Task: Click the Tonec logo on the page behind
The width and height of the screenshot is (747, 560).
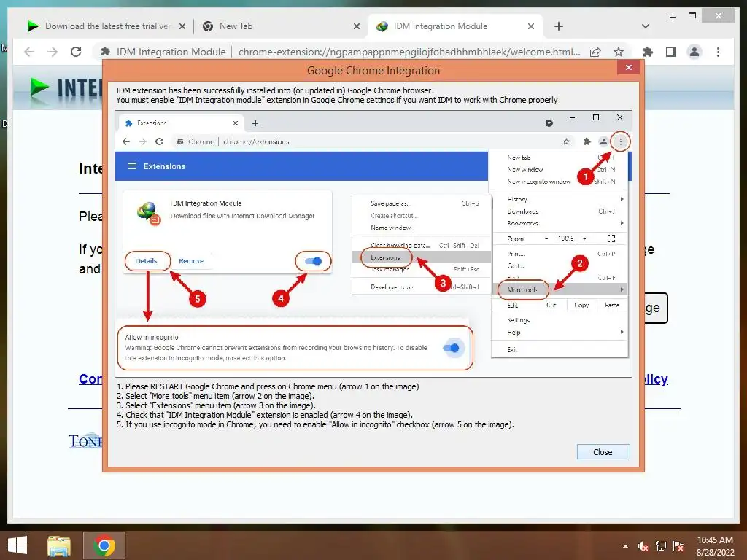Action: [x=85, y=441]
